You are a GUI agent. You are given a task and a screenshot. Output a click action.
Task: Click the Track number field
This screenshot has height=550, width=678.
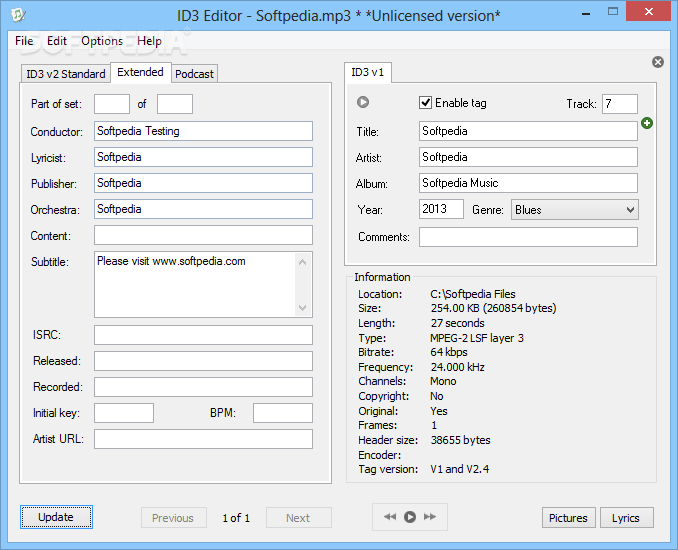pyautogui.click(x=620, y=104)
